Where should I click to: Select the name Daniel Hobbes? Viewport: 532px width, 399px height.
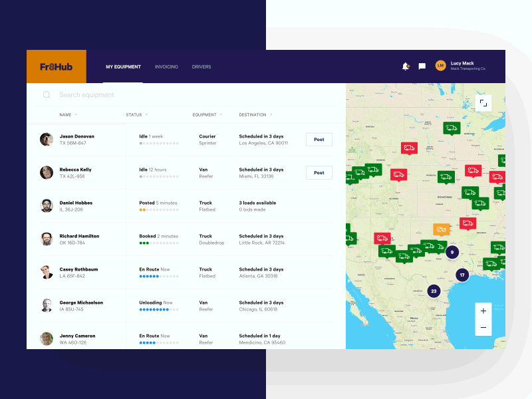pos(76,203)
